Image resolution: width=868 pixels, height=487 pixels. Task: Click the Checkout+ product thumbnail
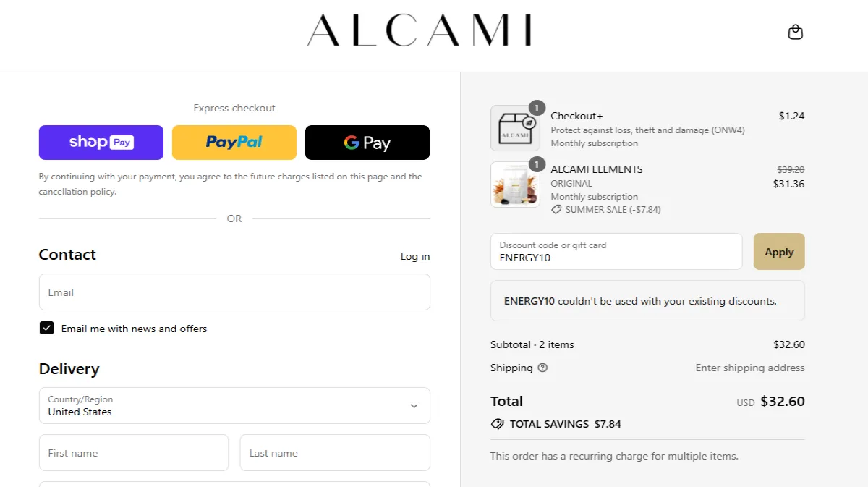tap(515, 129)
